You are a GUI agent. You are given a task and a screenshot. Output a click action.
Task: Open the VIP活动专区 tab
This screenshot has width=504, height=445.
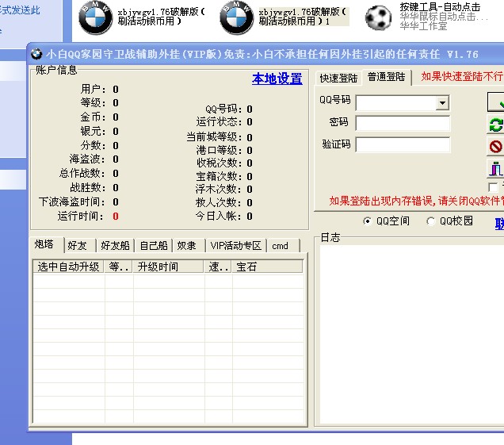pos(235,246)
